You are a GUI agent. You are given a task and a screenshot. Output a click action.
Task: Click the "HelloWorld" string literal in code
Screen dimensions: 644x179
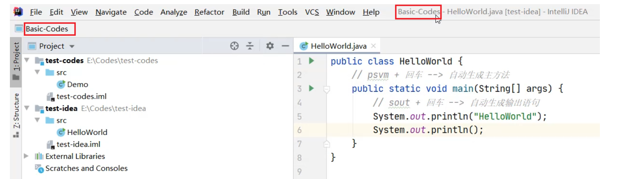(x=506, y=116)
